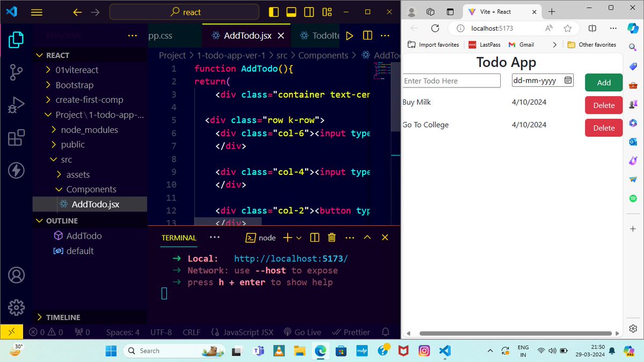The image size is (644, 362).
Task: Maximize the terminal panel with the chevron
Action: 368,238
